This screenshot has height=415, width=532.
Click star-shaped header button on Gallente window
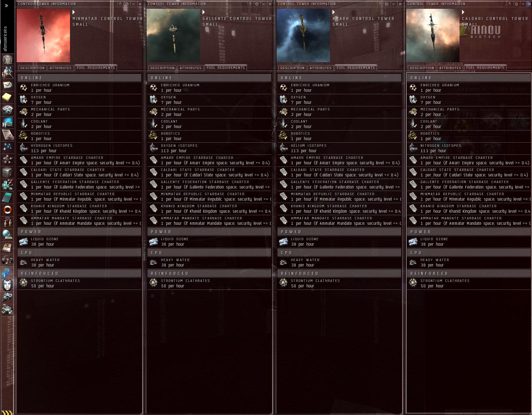tap(250, 4)
